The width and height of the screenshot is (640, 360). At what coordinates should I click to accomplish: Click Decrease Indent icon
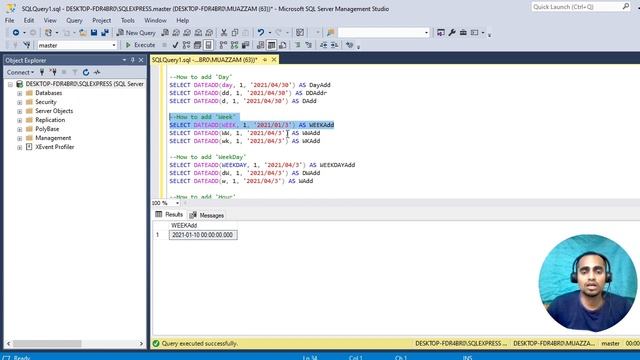click(x=323, y=45)
